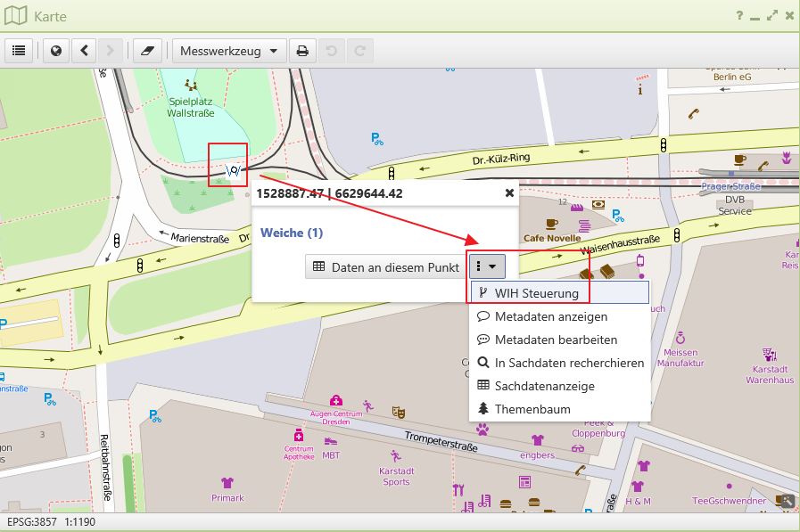The image size is (800, 532).
Task: Expand the Karte window to fullscreen
Action: [771, 16]
